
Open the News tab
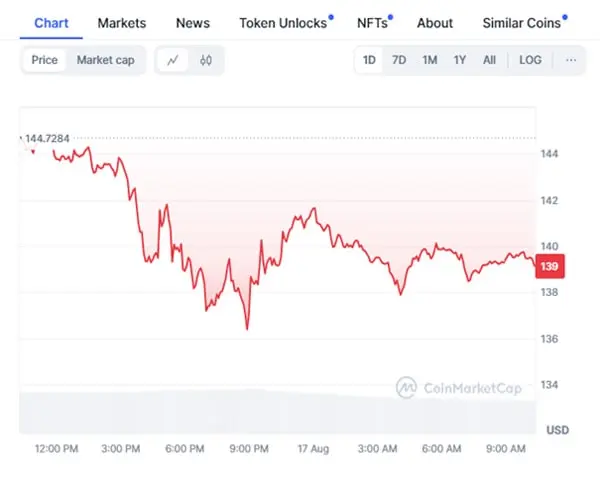(x=193, y=23)
